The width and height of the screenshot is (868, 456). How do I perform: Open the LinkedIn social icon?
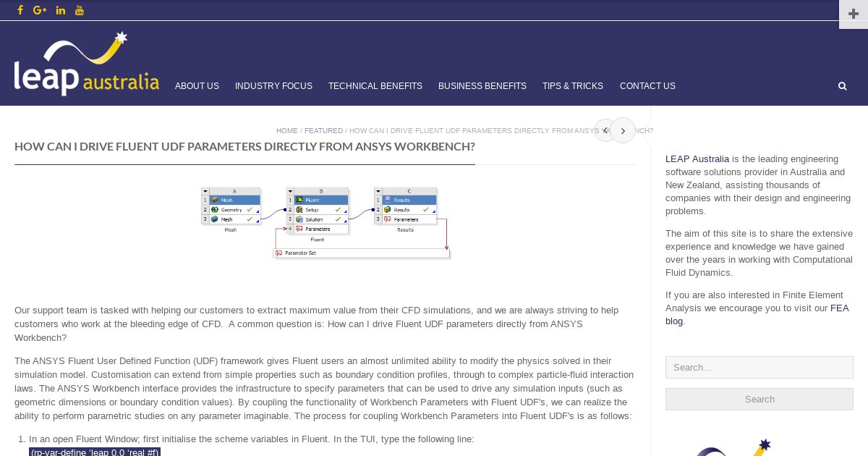pos(60,10)
